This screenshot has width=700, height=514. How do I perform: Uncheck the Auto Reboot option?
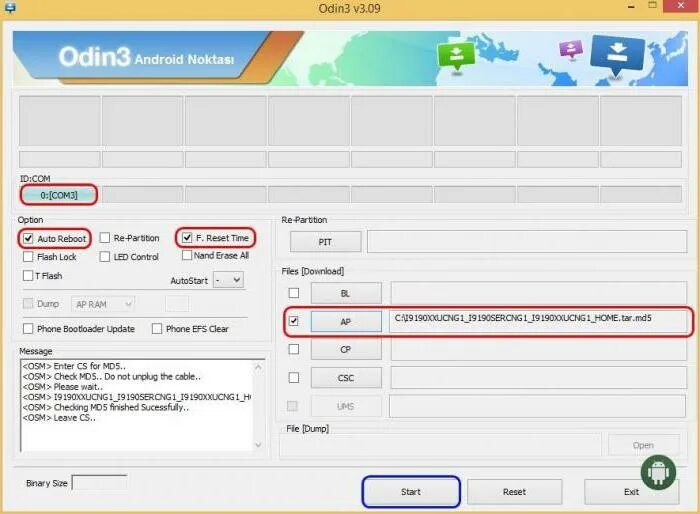[x=28, y=238]
